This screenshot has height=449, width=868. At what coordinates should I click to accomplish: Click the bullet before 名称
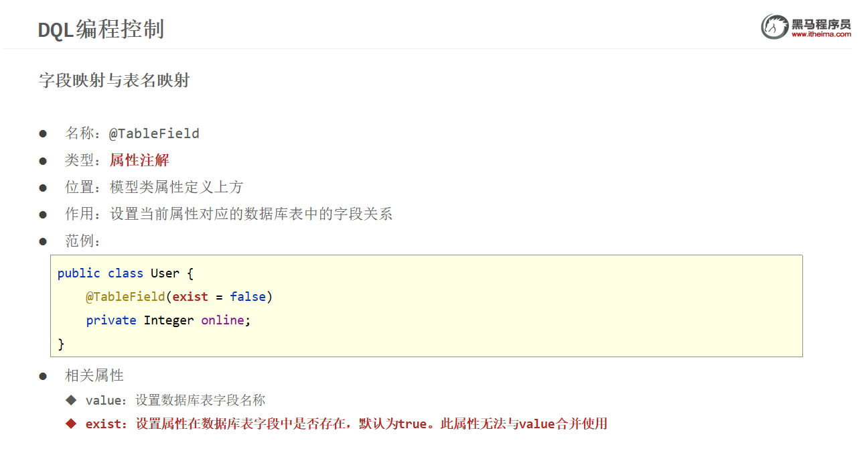tap(43, 134)
